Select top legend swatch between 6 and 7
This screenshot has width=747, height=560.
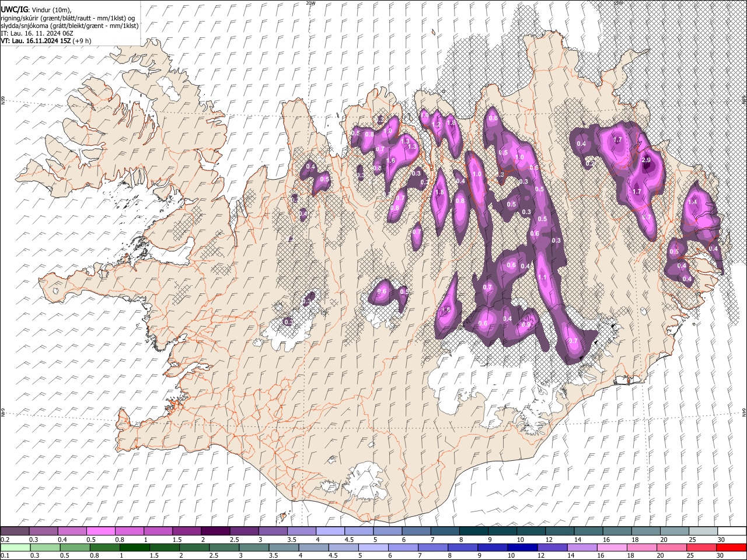point(416,531)
